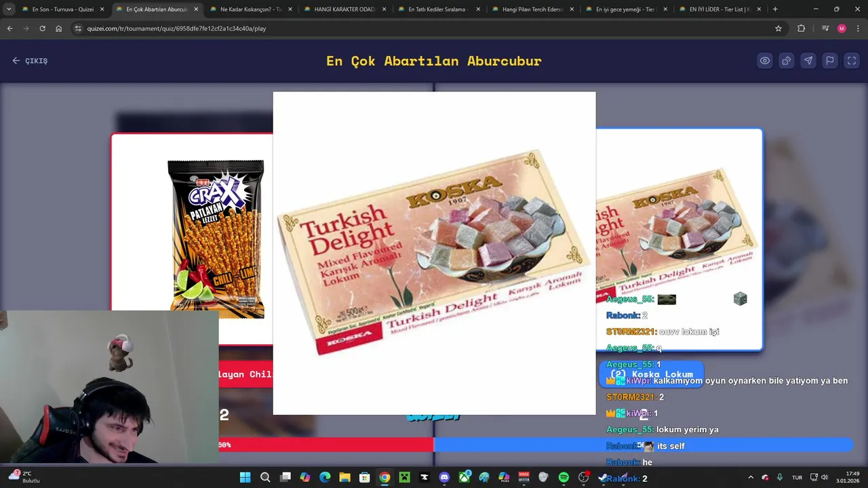Click the paper plane share icon
Screen dimensions: 868x488
click(808, 60)
